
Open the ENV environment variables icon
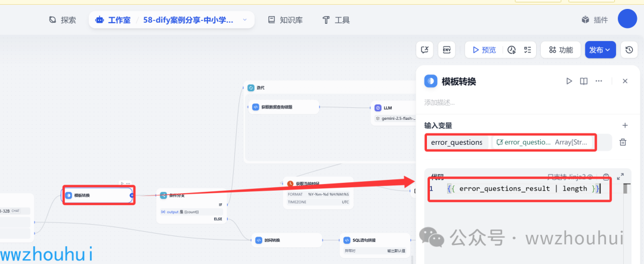point(447,49)
